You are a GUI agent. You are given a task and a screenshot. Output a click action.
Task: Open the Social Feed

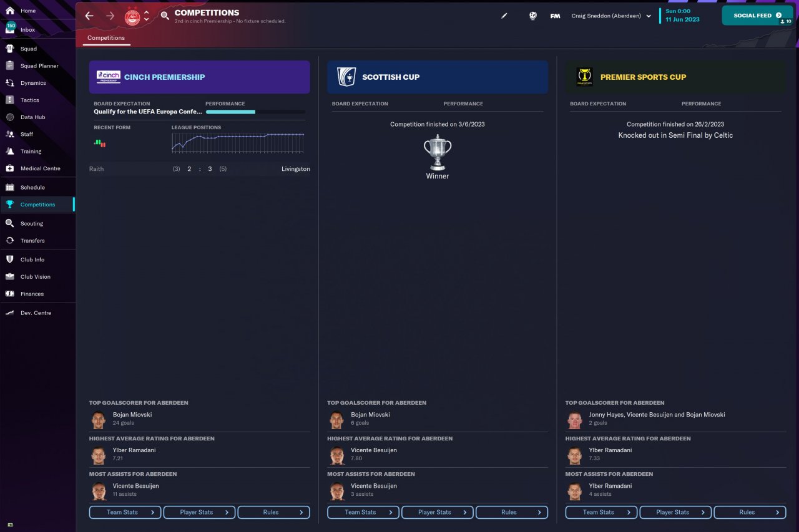click(758, 16)
